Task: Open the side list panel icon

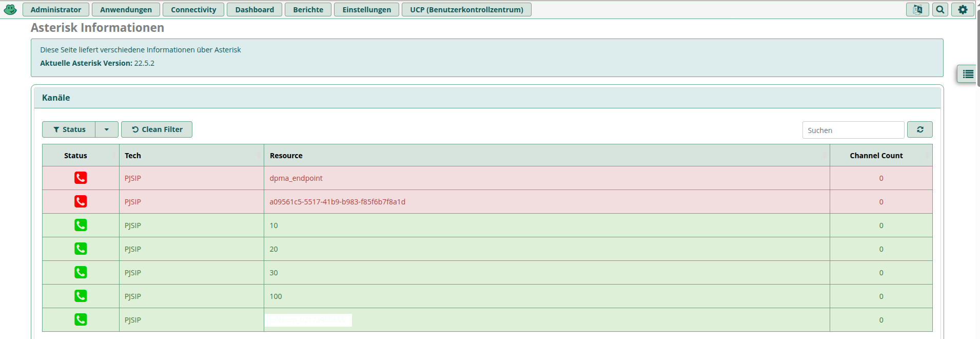Action: click(x=968, y=74)
